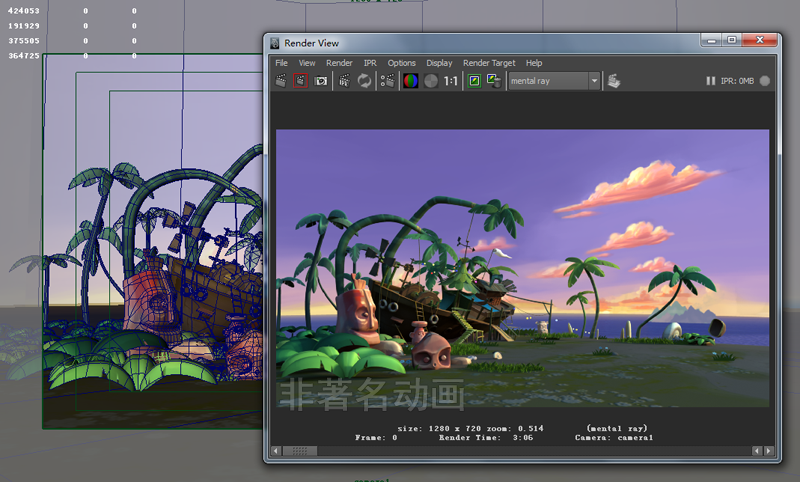Click the Refresh IPR image icon

tap(364, 81)
